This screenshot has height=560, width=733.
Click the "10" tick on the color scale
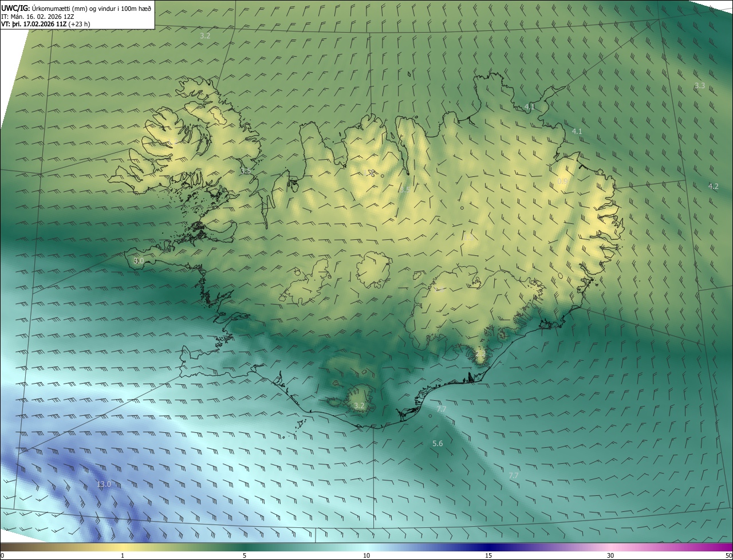[366, 555]
